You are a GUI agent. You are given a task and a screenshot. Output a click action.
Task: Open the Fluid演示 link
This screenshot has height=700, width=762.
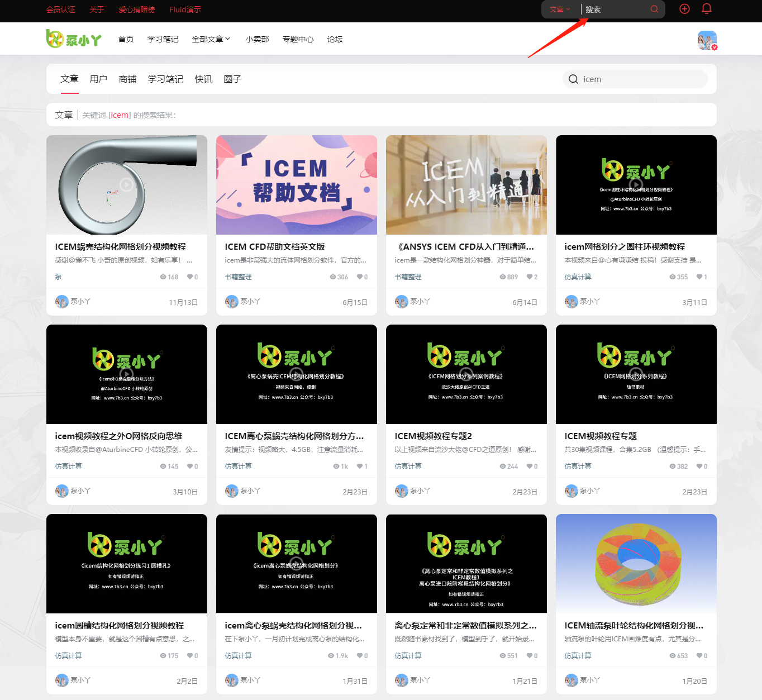click(185, 9)
